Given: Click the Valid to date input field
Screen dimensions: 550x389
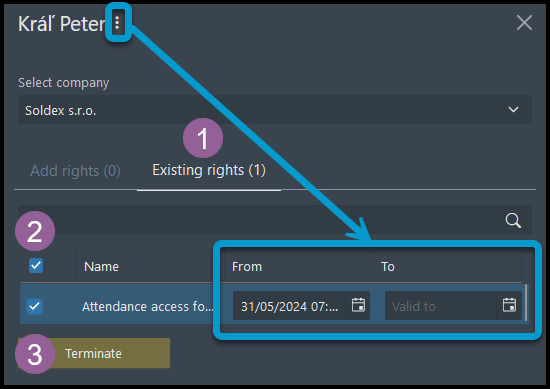Looking at the screenshot, I should click(441, 306).
